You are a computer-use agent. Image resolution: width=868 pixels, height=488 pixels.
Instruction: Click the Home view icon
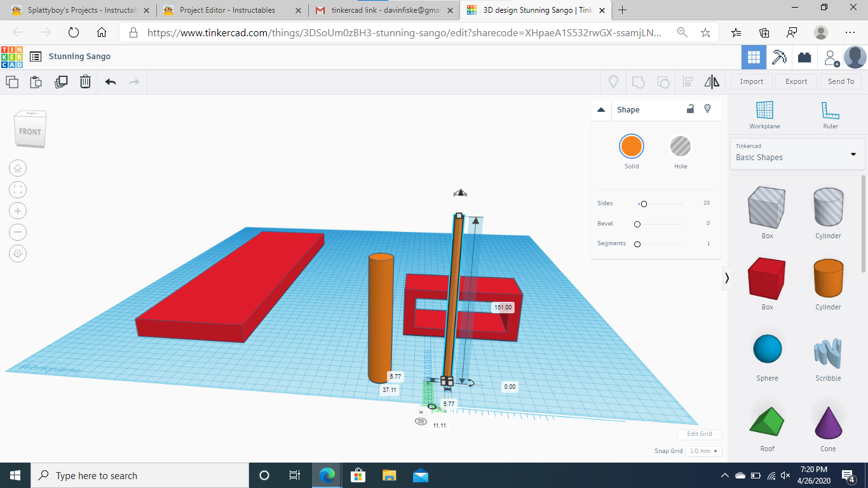pos(18,168)
